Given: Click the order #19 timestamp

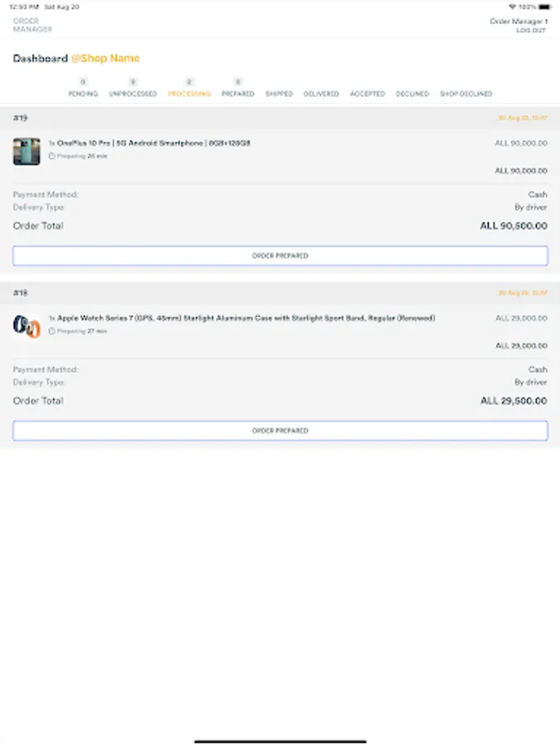Looking at the screenshot, I should tap(523, 118).
